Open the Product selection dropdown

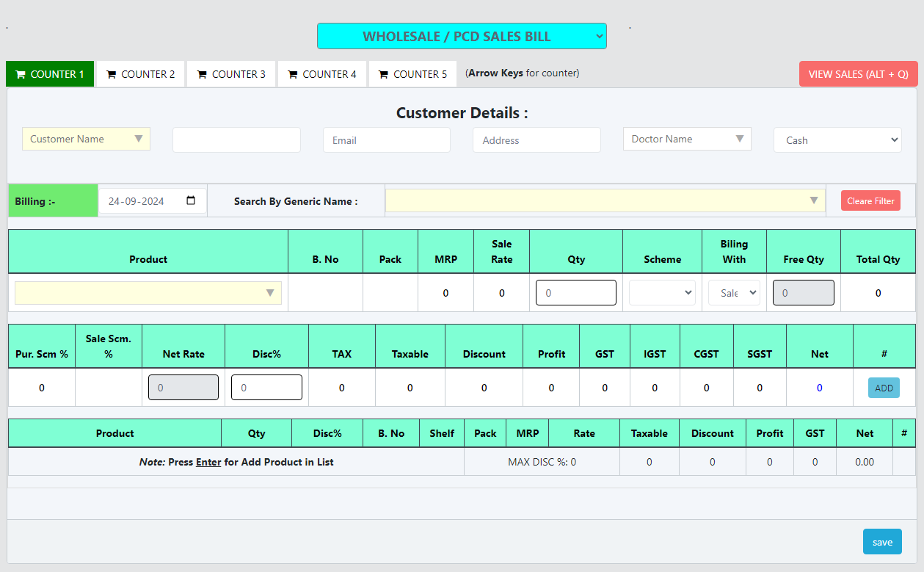(148, 293)
